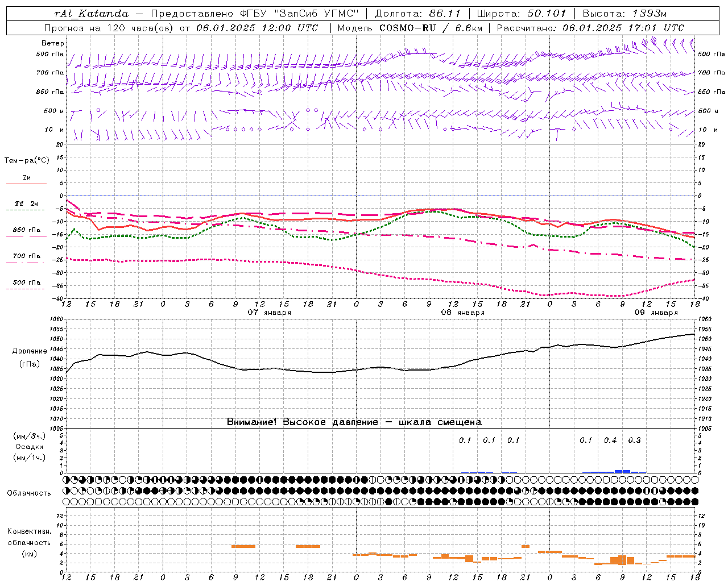This screenshot has height=582, width=728.
Task: Click the '850 гПа' entry in temperature legend
Action: click(27, 230)
